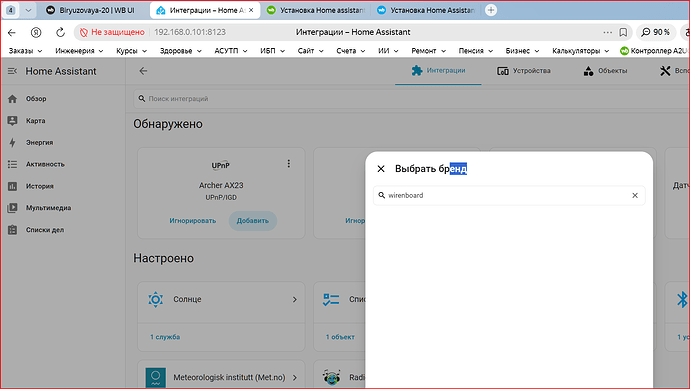Expand the tab groups down arrow

coord(28,10)
